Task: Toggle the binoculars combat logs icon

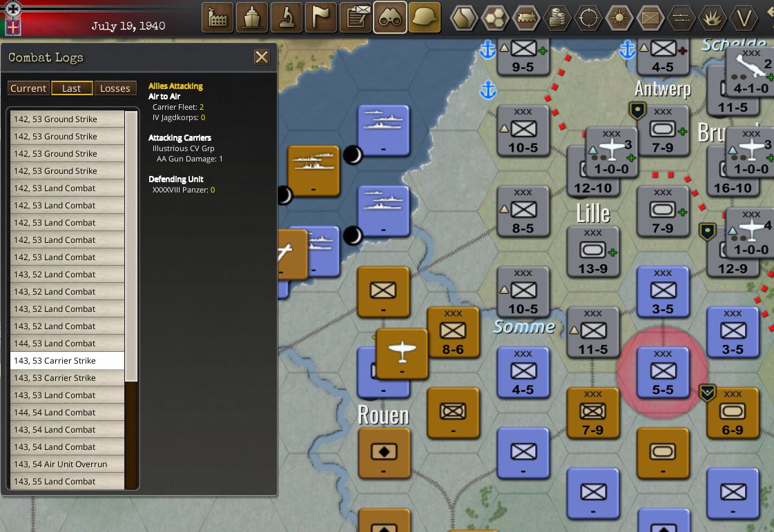Action: (x=390, y=17)
